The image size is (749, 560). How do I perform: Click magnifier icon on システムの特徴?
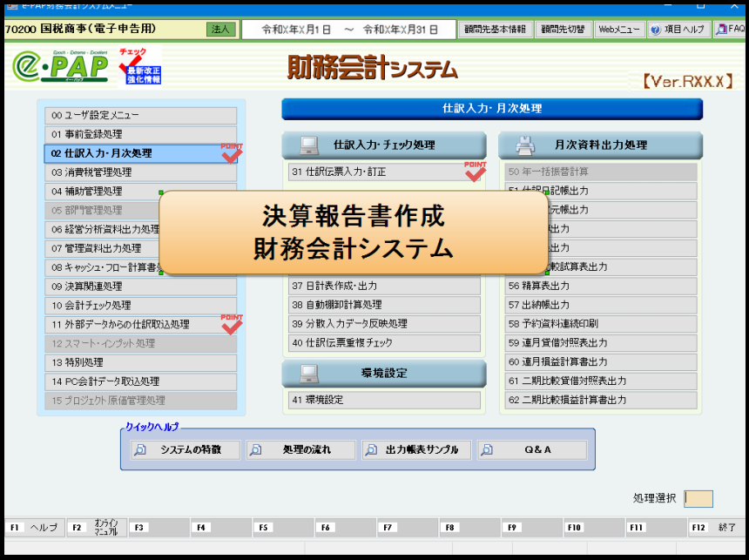tap(139, 450)
